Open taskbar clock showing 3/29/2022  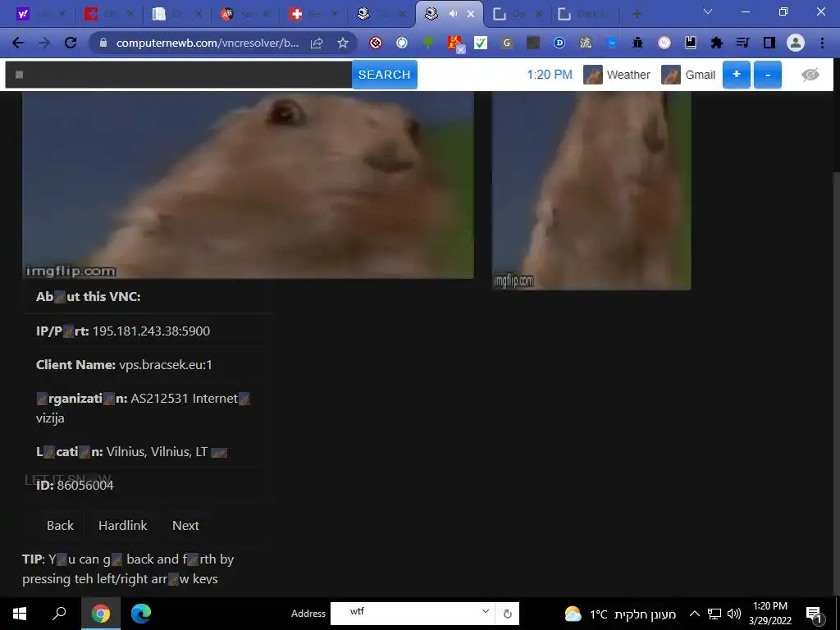(x=770, y=614)
